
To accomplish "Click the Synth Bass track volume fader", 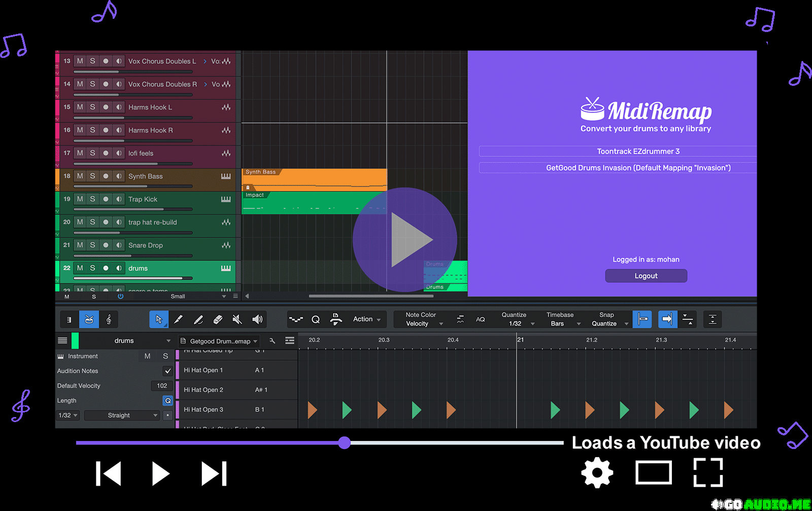I will (x=133, y=186).
